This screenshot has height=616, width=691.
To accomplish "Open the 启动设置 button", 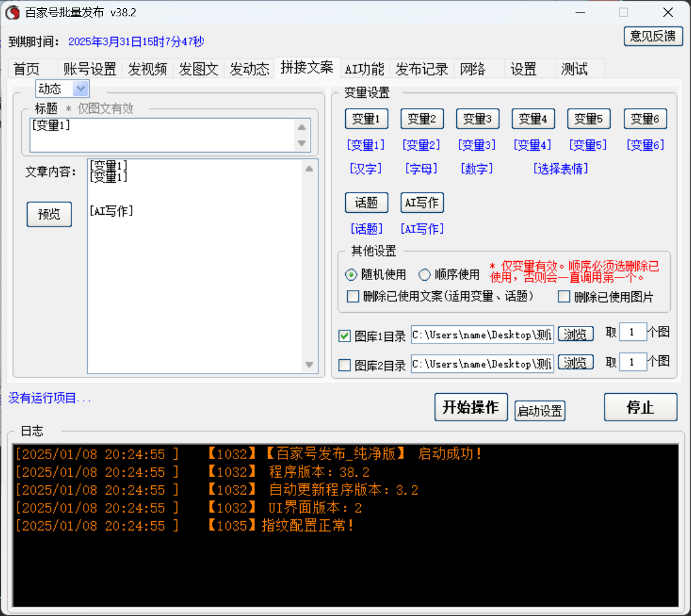I will click(x=540, y=411).
